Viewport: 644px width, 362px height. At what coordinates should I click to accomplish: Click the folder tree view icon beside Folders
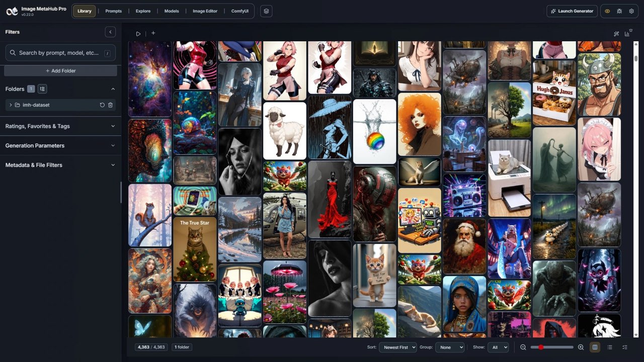[42, 89]
